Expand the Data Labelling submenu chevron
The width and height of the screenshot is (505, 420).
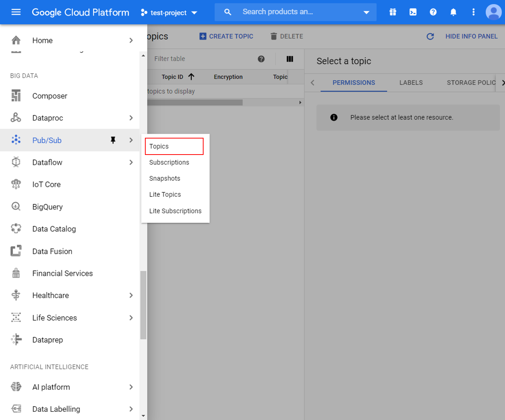tap(131, 409)
